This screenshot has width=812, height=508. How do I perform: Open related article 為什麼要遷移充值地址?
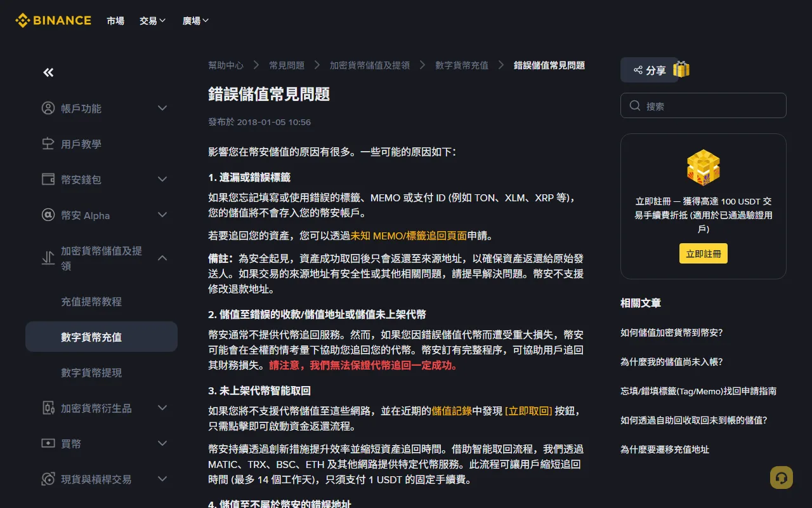pos(665,449)
